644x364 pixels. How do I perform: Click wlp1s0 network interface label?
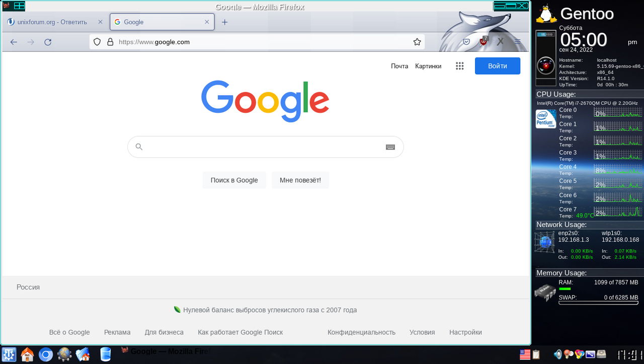tap(612, 233)
